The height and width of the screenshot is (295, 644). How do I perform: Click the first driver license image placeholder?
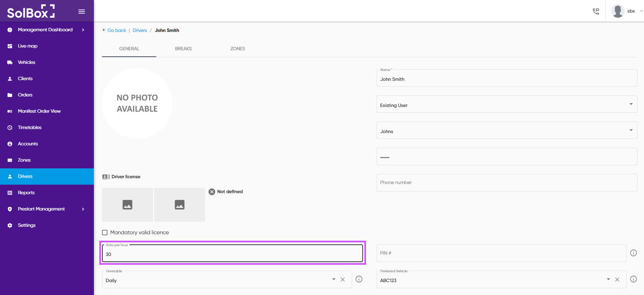127,205
